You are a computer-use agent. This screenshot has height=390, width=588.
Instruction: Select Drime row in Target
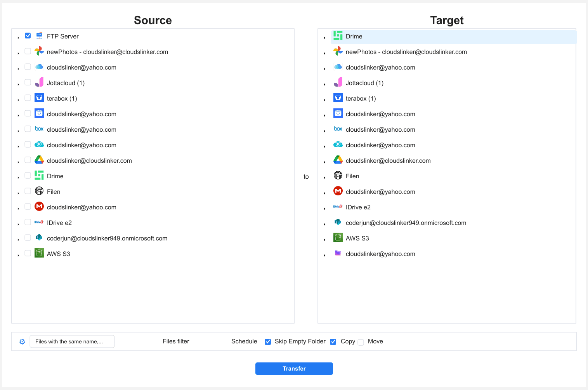pyautogui.click(x=454, y=37)
